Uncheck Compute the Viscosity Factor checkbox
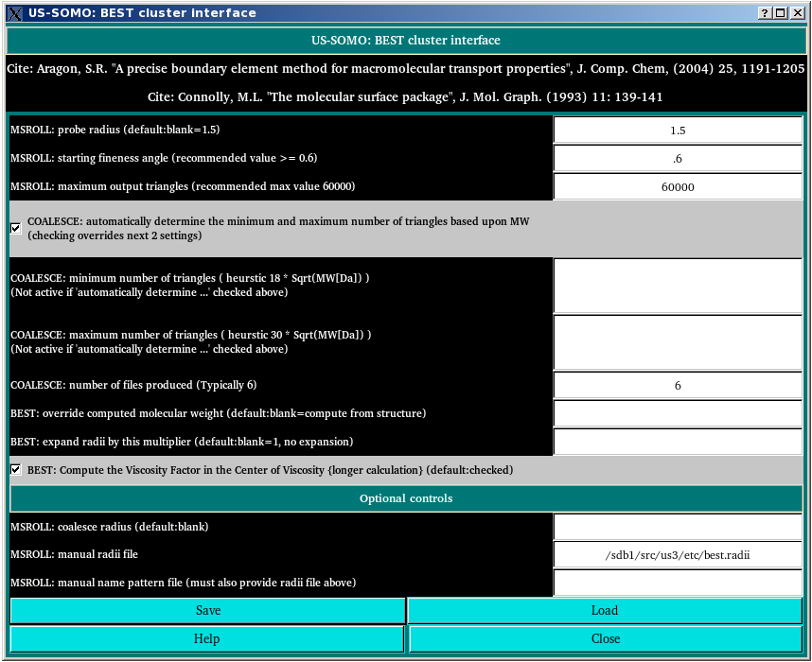812x662 pixels. tap(16, 469)
